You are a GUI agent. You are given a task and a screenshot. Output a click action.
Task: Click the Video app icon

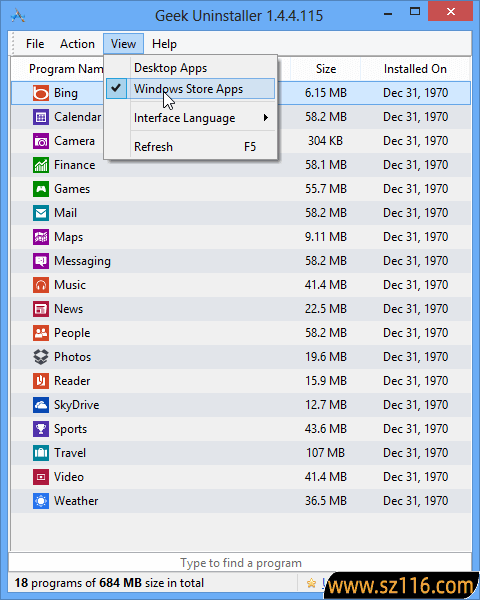point(41,477)
